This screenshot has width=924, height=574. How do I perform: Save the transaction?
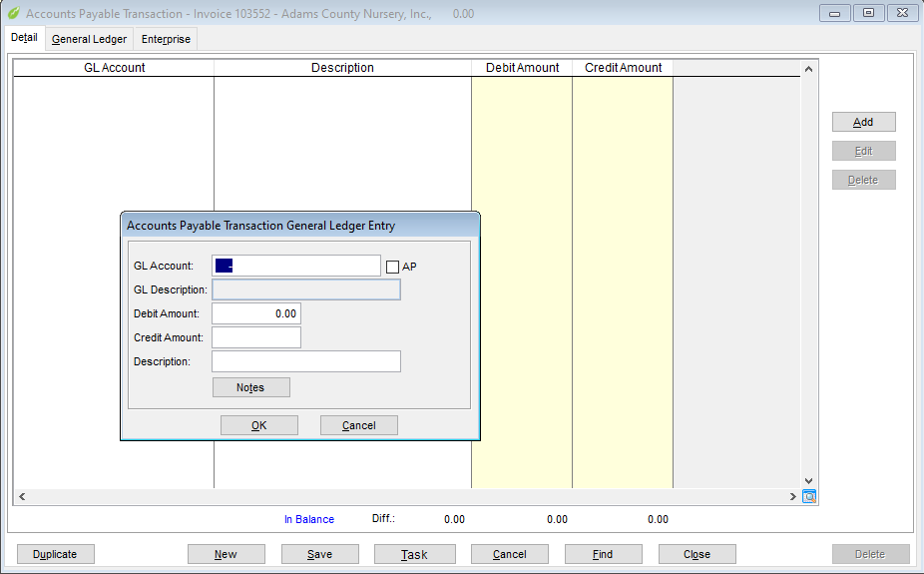tap(319, 554)
